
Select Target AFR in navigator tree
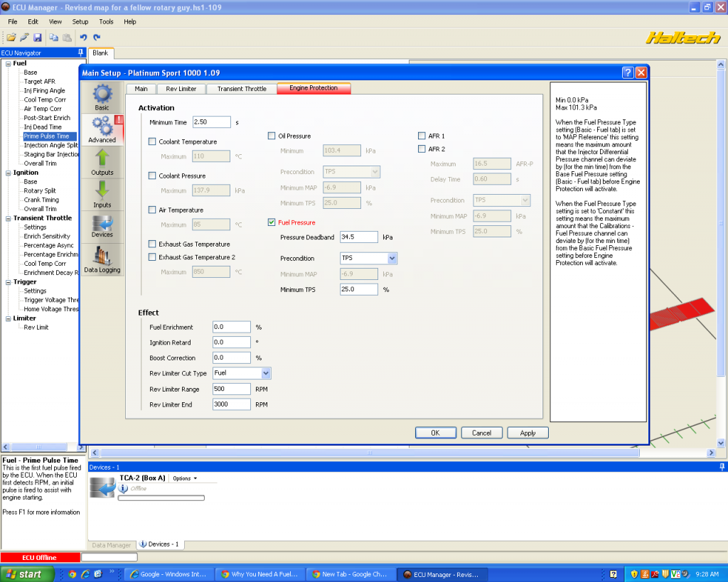coord(40,81)
